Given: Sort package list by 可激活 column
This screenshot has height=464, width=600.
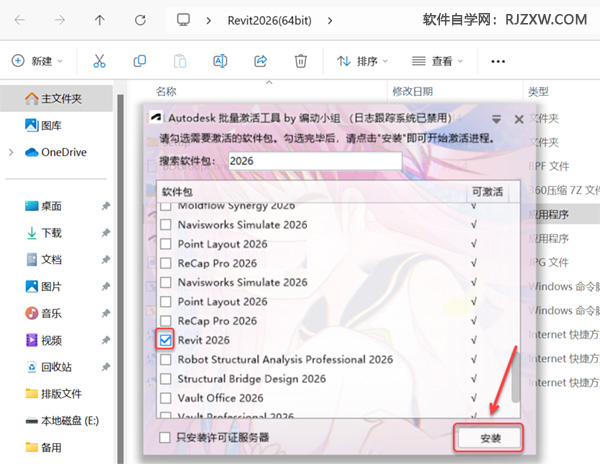Looking at the screenshot, I should click(x=488, y=192).
